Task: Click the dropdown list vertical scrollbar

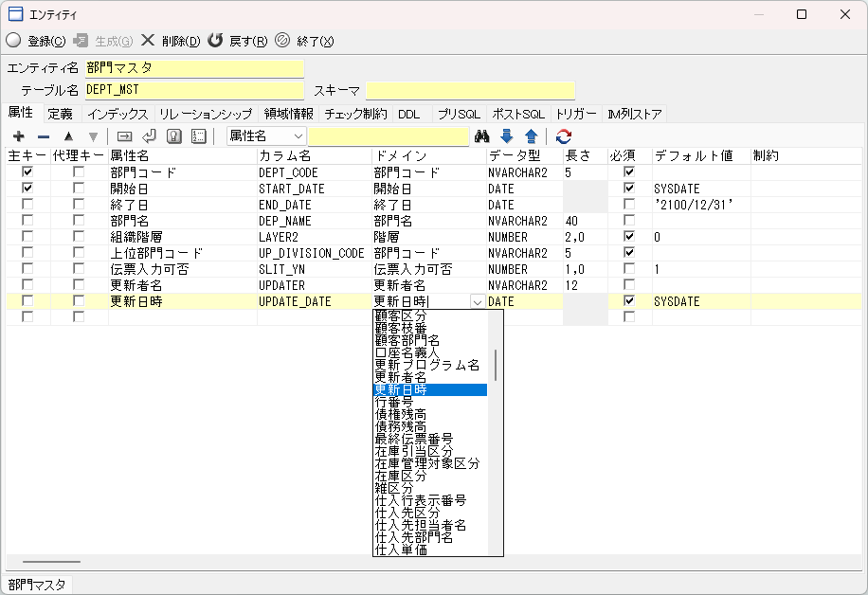Action: pos(496,366)
